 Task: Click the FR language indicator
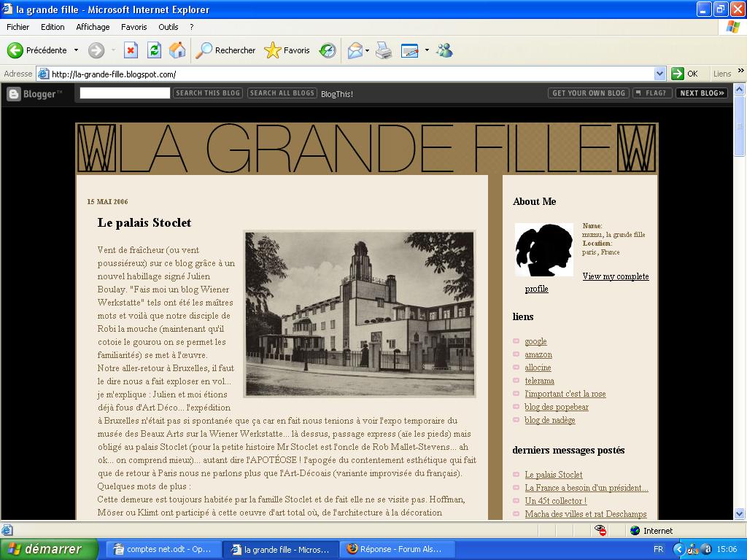coord(659,549)
